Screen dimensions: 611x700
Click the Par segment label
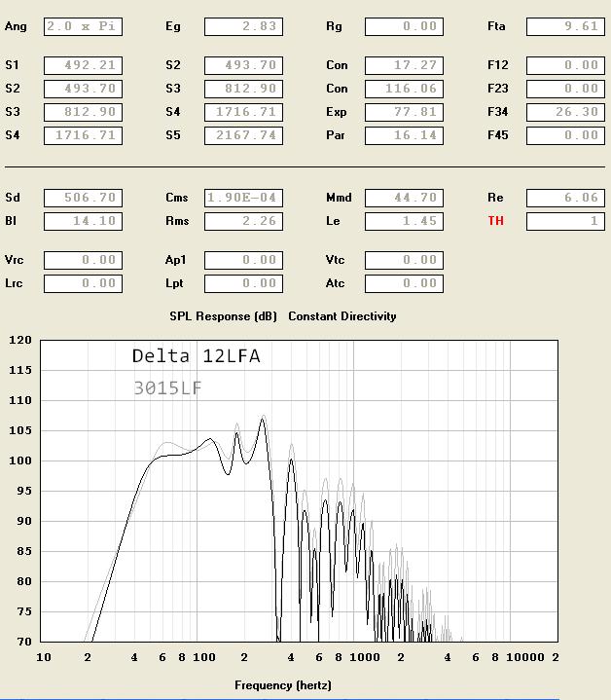pos(336,135)
